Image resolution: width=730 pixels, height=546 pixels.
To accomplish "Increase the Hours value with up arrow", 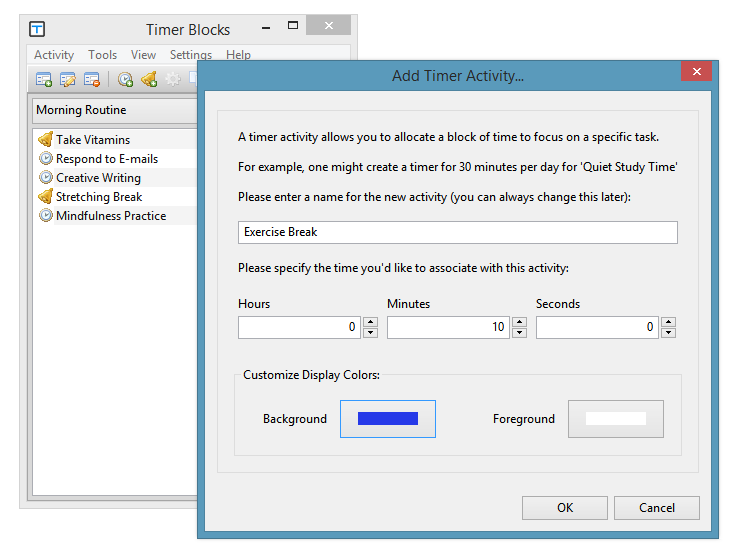I will (x=371, y=322).
